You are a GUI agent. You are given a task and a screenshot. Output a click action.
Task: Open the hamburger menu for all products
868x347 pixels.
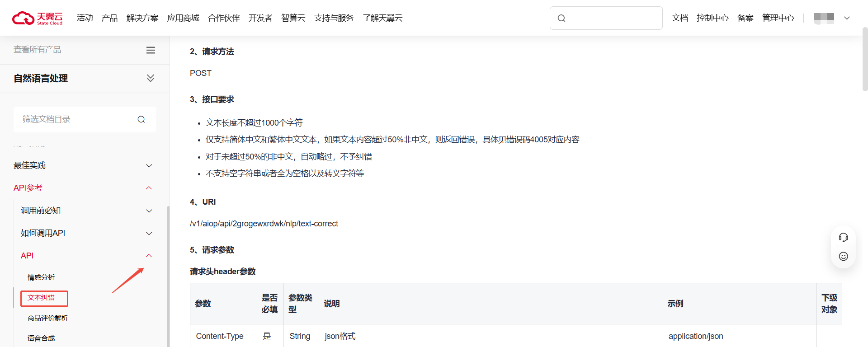pos(151,50)
